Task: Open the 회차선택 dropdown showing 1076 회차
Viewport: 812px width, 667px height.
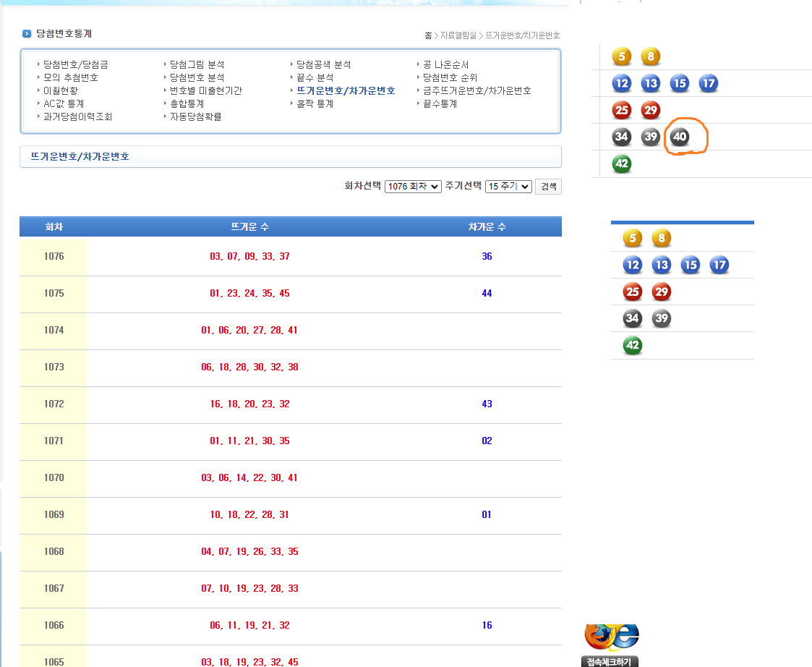Action: tap(413, 187)
